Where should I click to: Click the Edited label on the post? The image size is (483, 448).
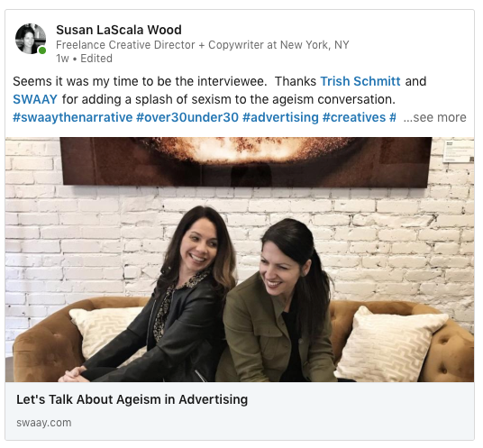pyautogui.click(x=96, y=59)
